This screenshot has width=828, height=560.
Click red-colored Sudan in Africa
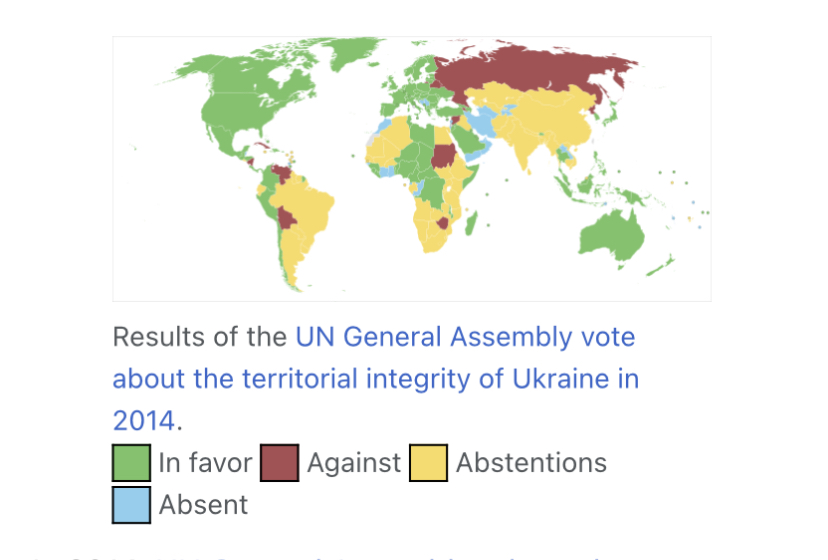click(444, 155)
